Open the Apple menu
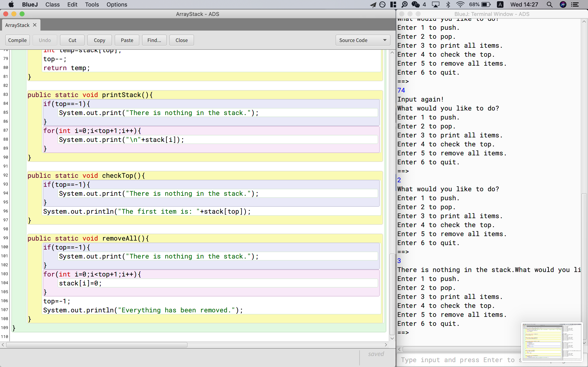The width and height of the screenshot is (588, 367). tap(11, 5)
